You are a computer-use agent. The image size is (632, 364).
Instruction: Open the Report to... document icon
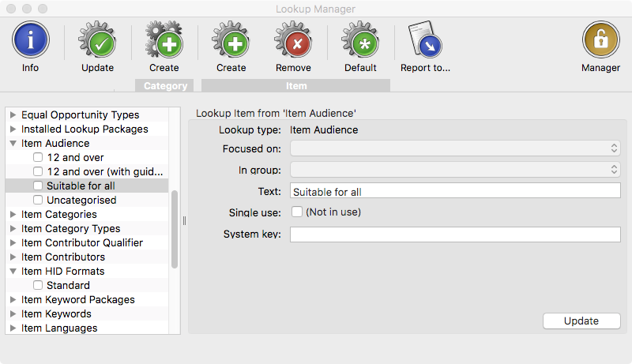coord(425,39)
